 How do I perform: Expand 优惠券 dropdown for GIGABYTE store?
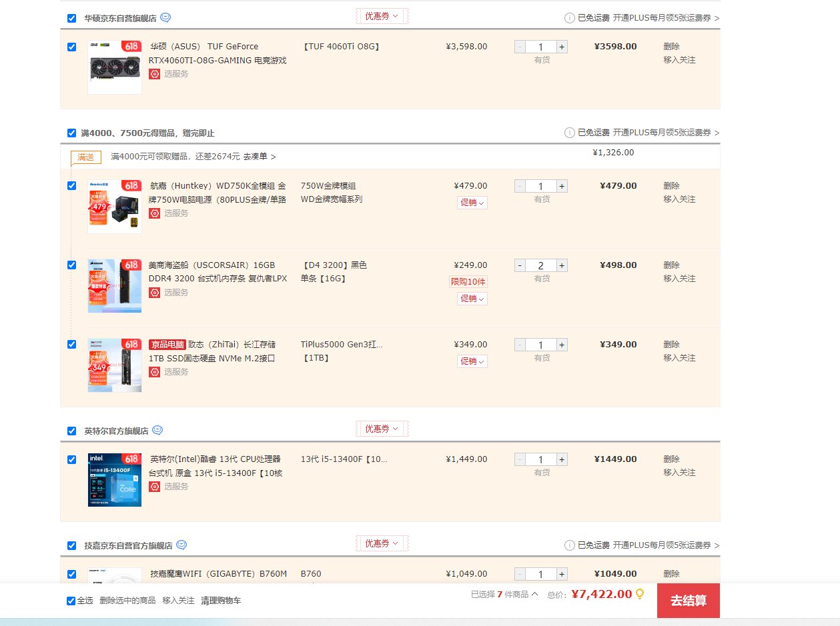point(382,543)
